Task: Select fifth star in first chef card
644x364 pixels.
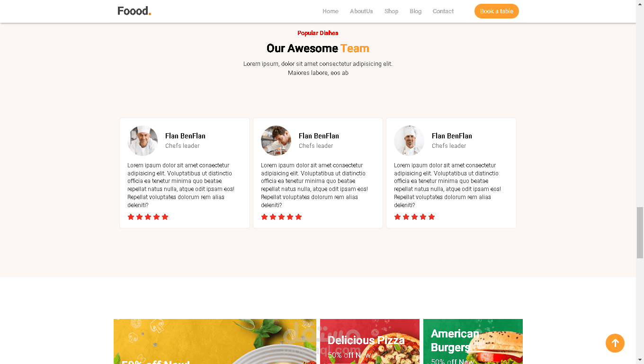Action: coord(165,217)
